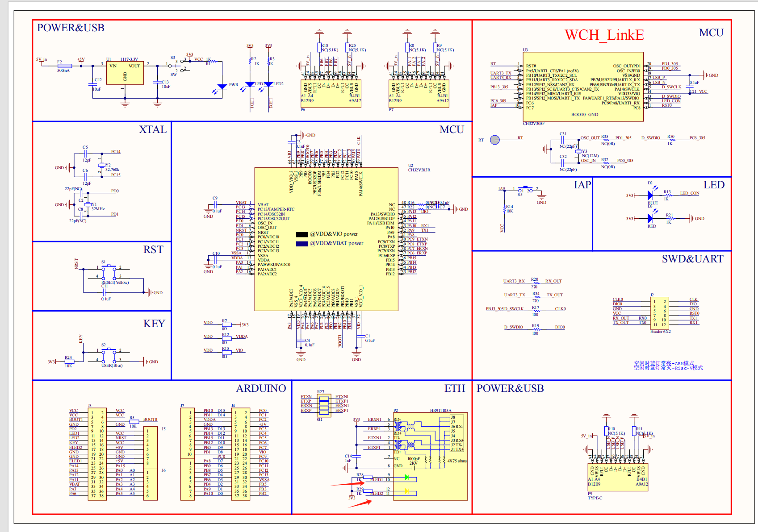Click the WCH_LinkE red title text
758x532 pixels.
click(604, 35)
